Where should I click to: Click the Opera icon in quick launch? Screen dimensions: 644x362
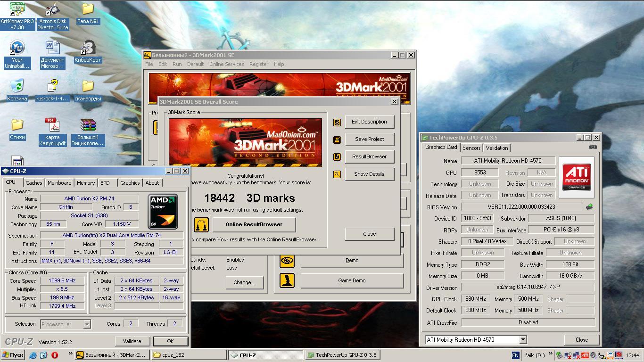[x=55, y=355]
